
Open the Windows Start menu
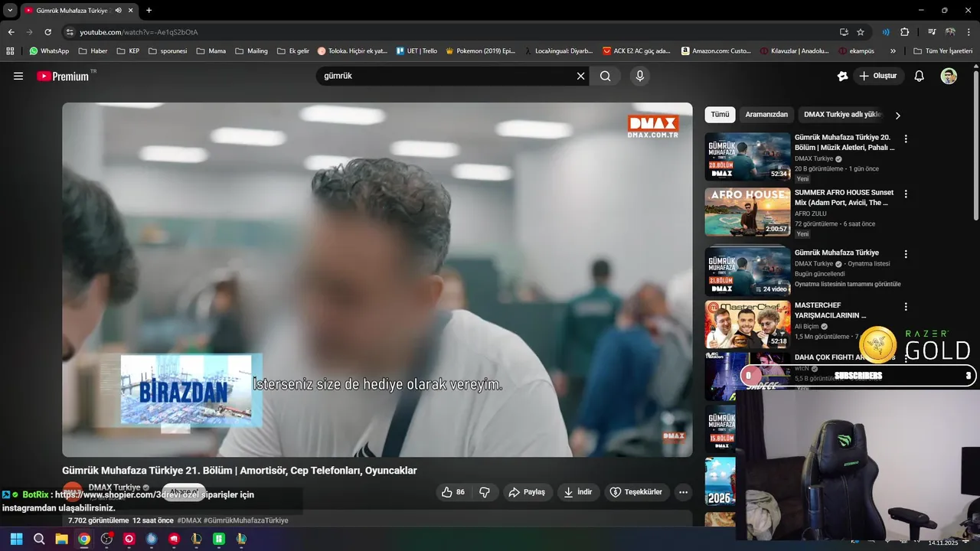click(x=16, y=539)
